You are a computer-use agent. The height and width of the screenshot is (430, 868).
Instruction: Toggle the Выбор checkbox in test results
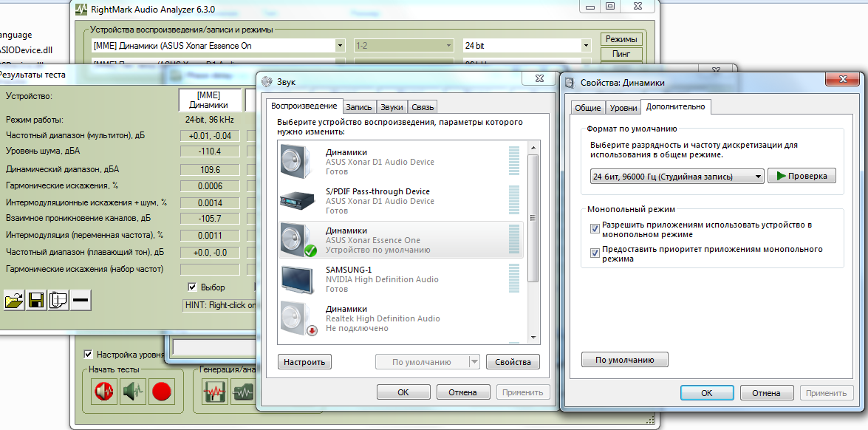[192, 287]
